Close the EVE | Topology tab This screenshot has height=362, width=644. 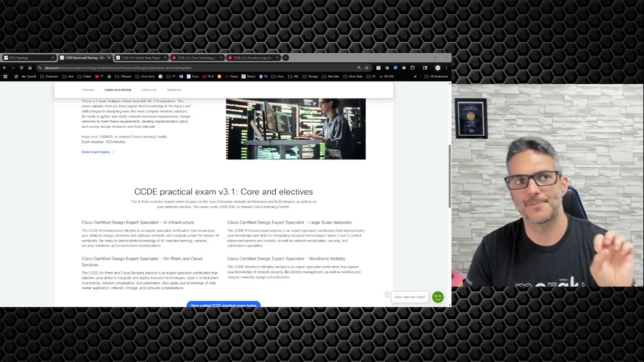53,58
